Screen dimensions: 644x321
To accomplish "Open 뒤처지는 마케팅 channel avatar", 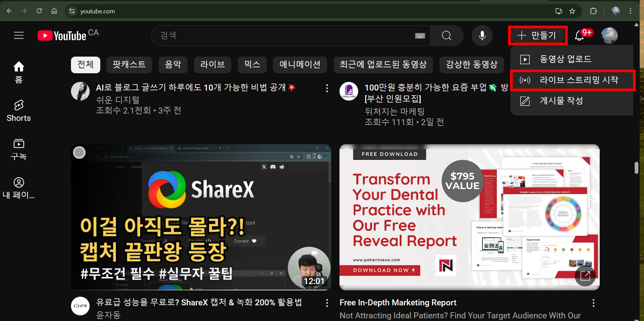I will click(349, 91).
